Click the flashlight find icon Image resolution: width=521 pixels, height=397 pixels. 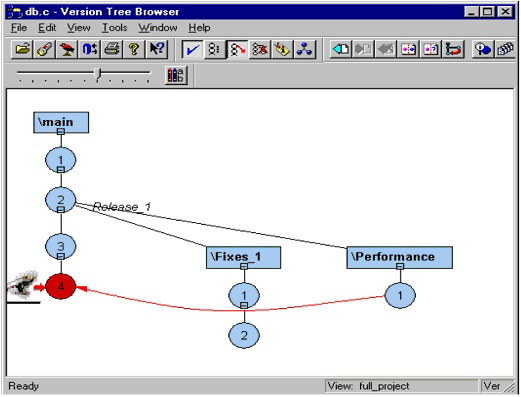45,49
